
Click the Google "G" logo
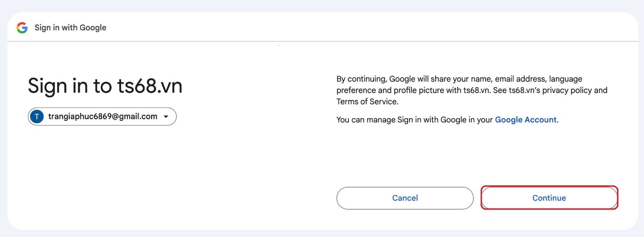pyautogui.click(x=22, y=28)
